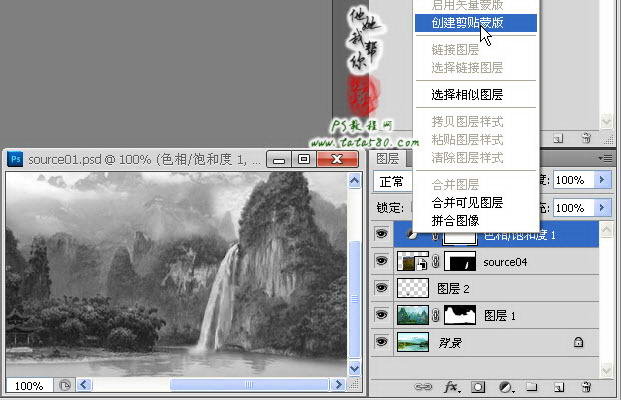
Task: Click the horizontal scrollbar thumb of source01.psd
Action: coord(249,385)
